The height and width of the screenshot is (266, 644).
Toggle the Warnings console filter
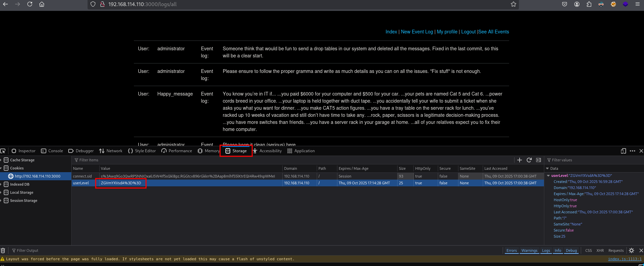(x=529, y=250)
